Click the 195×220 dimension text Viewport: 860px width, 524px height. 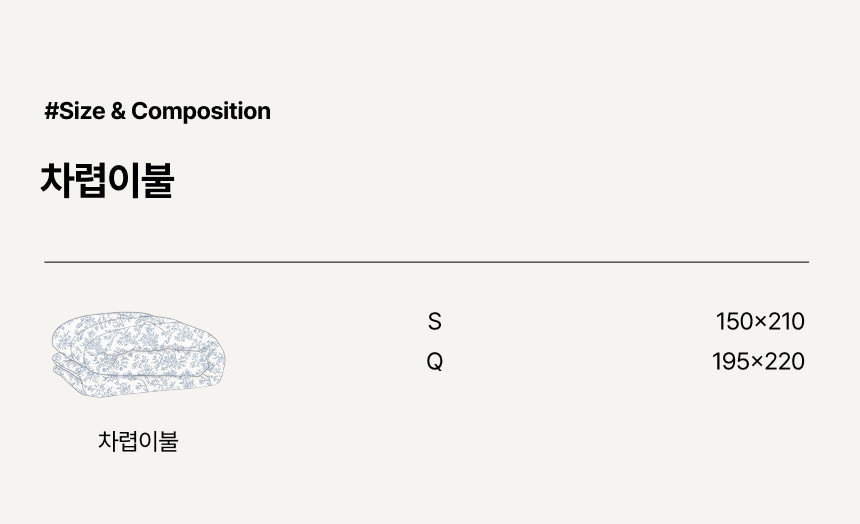coord(758,362)
